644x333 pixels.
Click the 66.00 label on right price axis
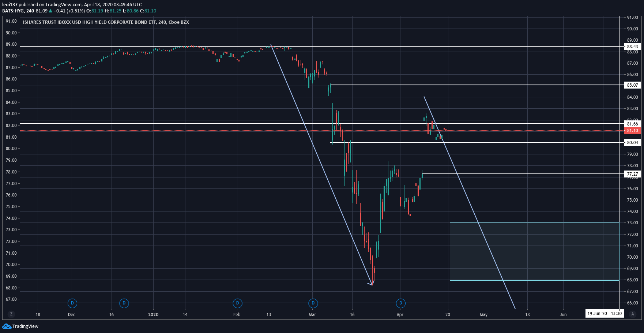point(633,303)
